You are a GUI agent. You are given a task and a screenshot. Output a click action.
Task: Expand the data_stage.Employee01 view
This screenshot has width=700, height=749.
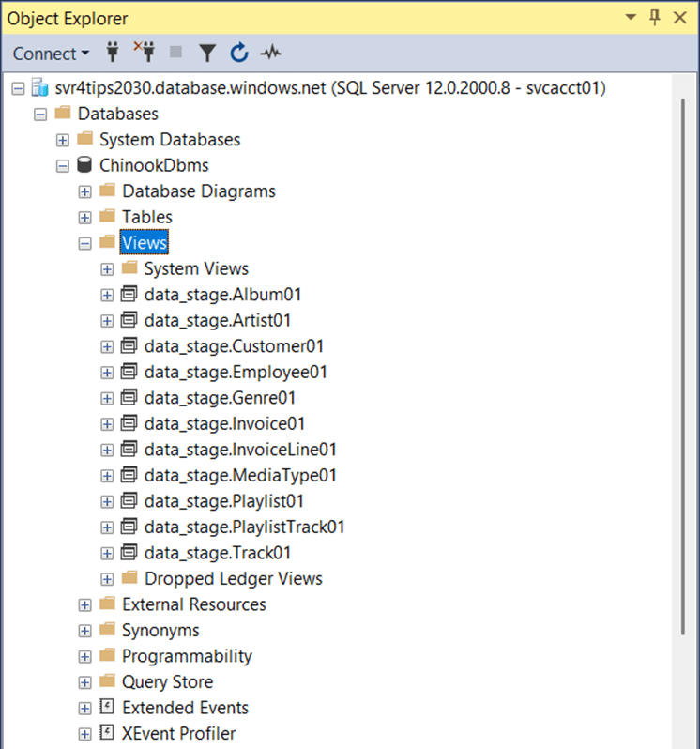107,373
